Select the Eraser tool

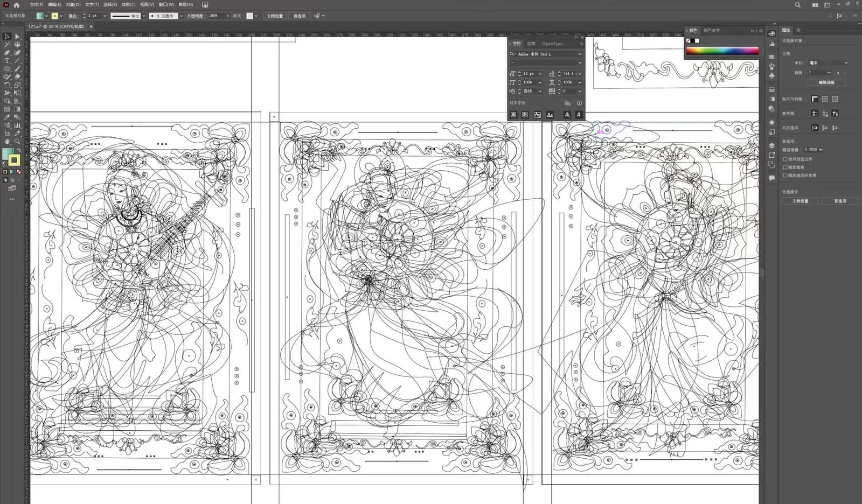pos(17,77)
